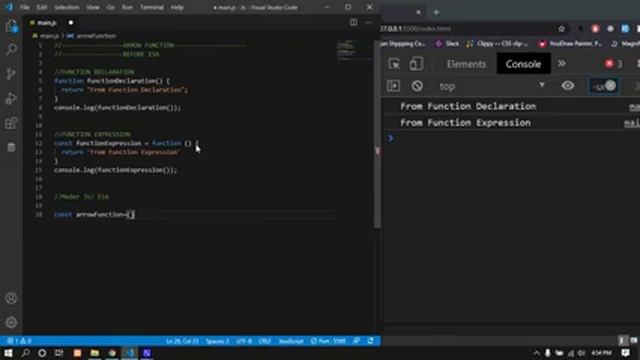The image size is (640, 360).
Task: Click notification bell in VS Code status bar
Action: [371, 341]
